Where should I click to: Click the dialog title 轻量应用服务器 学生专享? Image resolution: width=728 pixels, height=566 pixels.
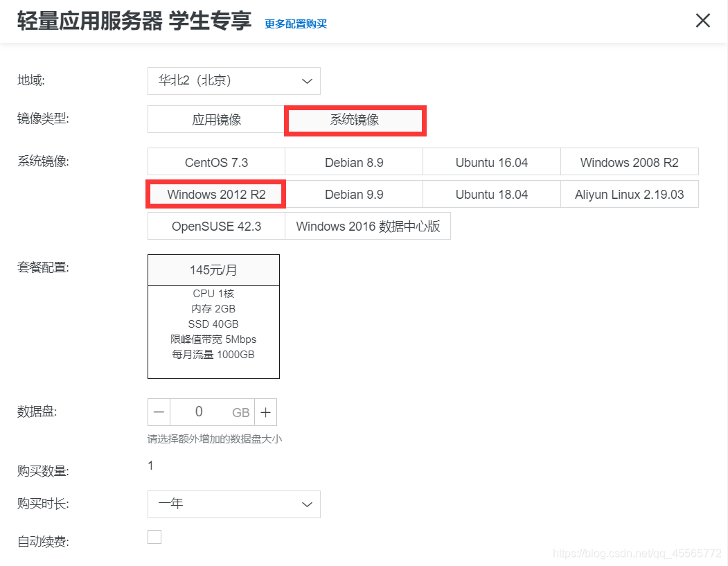point(134,21)
